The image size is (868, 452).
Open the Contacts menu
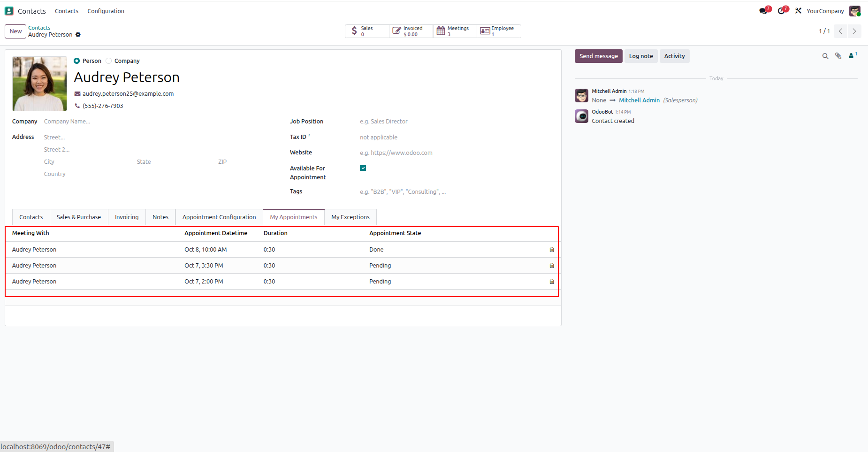(67, 11)
